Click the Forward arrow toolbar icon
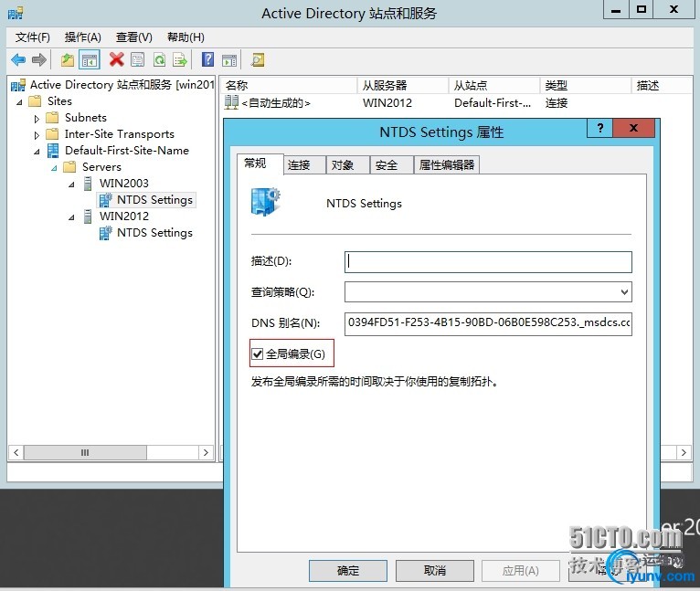This screenshot has height=591, width=700. coord(39,59)
